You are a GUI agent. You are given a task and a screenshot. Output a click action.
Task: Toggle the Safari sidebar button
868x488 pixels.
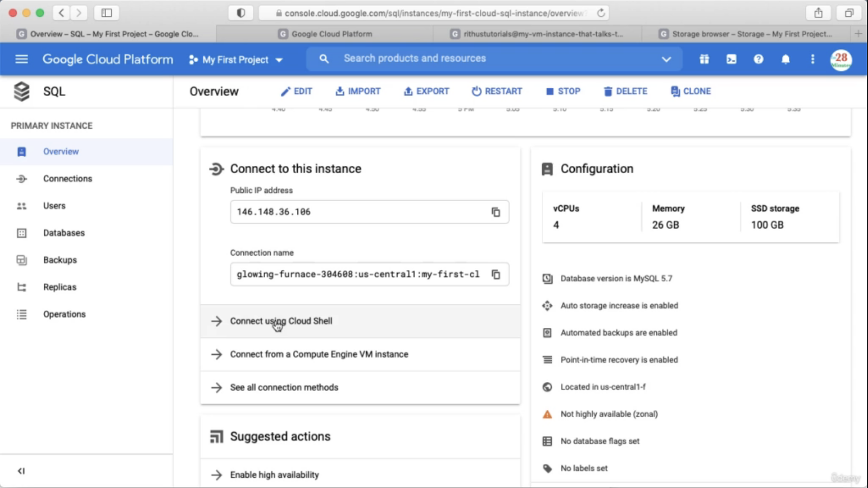tap(107, 13)
